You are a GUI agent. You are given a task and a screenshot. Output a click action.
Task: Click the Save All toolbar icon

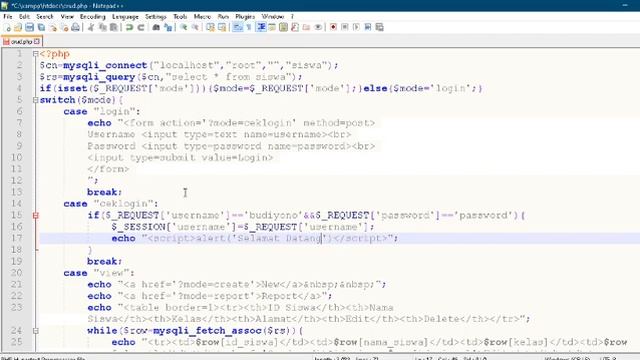tap(41, 27)
